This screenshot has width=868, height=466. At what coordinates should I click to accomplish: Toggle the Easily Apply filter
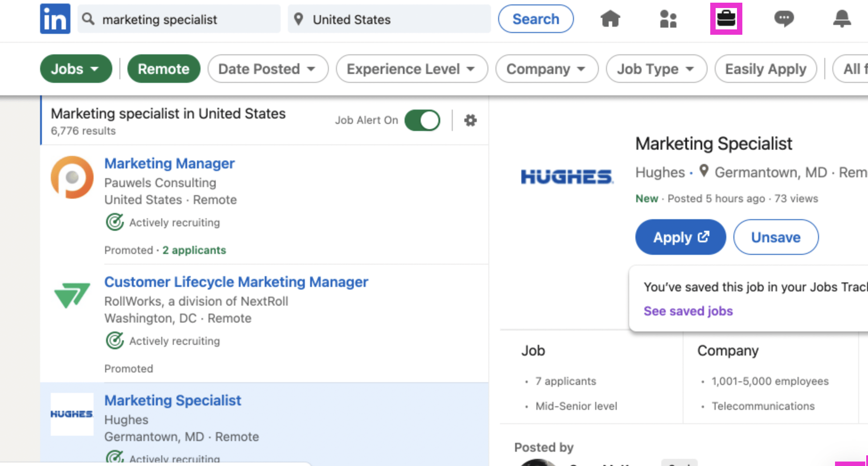pos(766,69)
